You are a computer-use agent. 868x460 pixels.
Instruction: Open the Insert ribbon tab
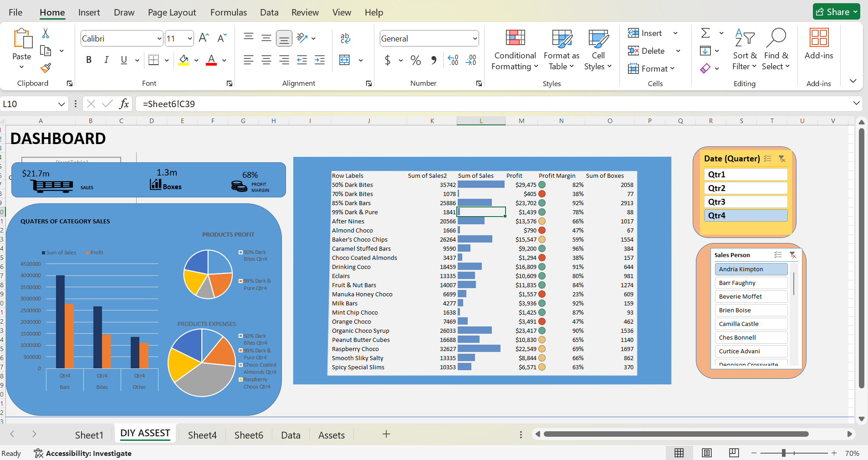pyautogui.click(x=89, y=12)
